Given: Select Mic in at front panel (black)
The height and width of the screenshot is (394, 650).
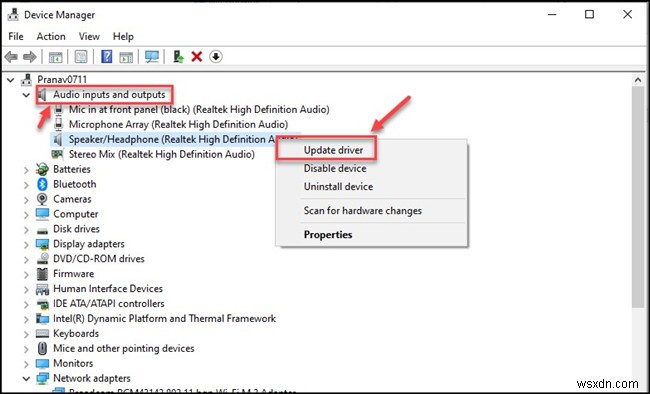Looking at the screenshot, I should tap(199, 109).
